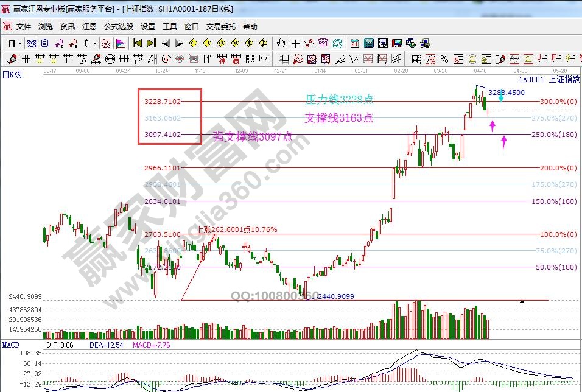This screenshot has height=392, width=582.
Task: Toggle the pink flag indicator button
Action: coord(121,43)
